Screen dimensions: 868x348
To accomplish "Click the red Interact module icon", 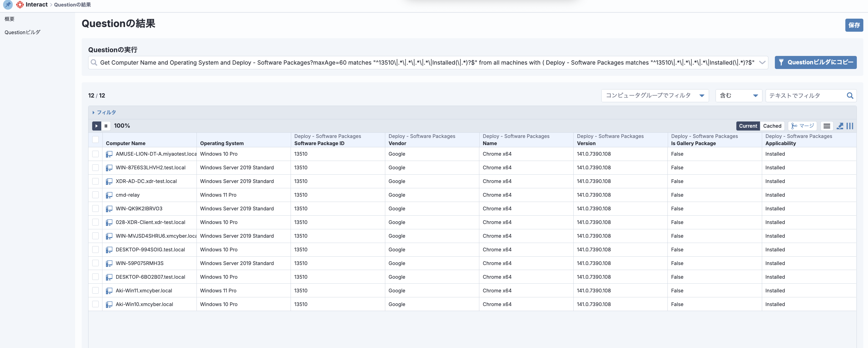I will coord(20,5).
